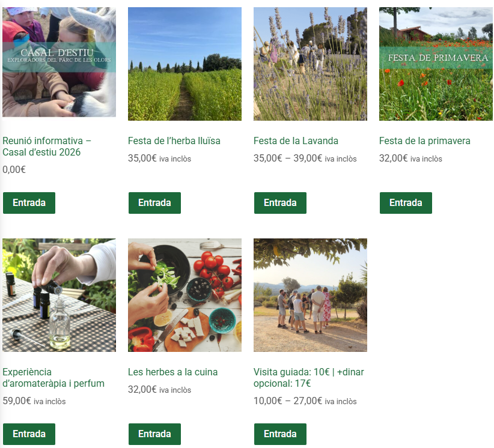Click Entrada under aromateràpia i perfum experience

click(x=29, y=434)
